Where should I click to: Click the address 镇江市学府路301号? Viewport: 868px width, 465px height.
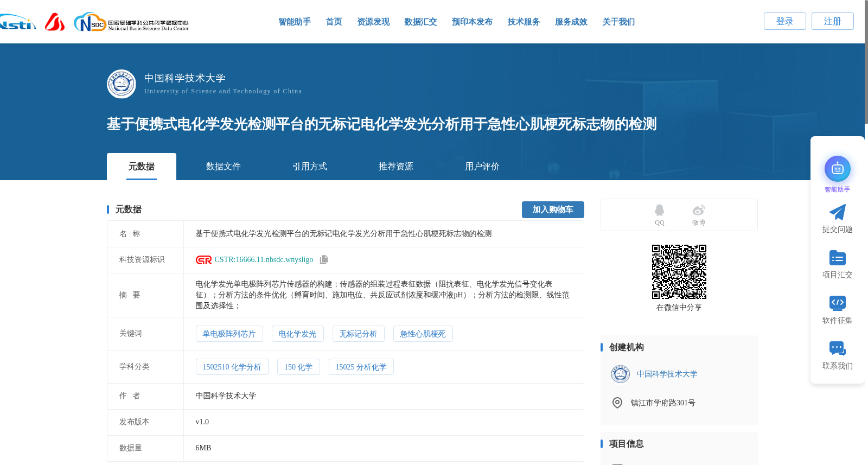662,403
